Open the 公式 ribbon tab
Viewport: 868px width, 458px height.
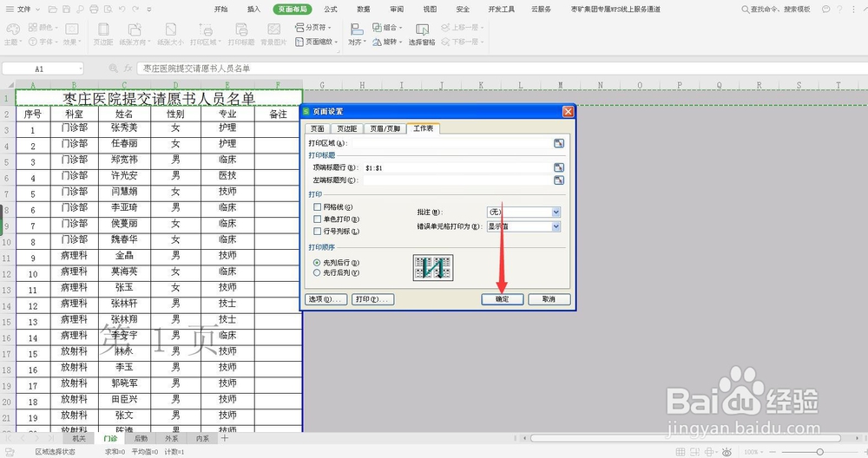click(x=331, y=10)
